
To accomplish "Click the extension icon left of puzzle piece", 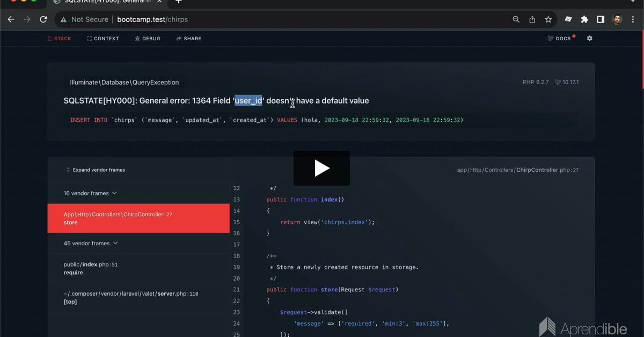I will pyautogui.click(x=568, y=19).
